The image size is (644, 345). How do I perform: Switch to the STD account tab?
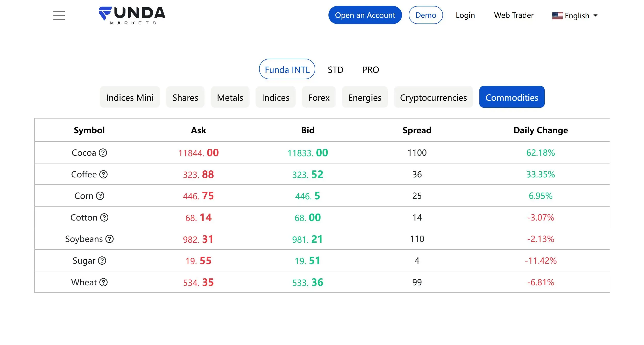tap(335, 70)
